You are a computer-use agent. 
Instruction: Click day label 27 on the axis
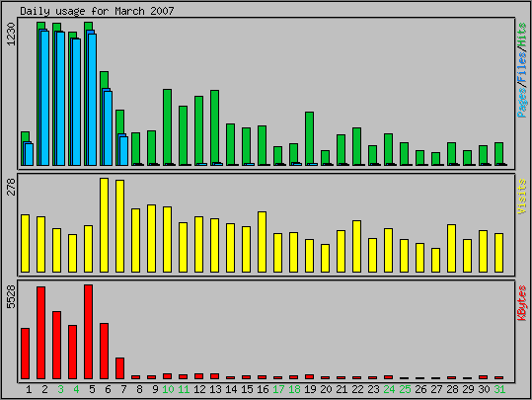[436, 389]
